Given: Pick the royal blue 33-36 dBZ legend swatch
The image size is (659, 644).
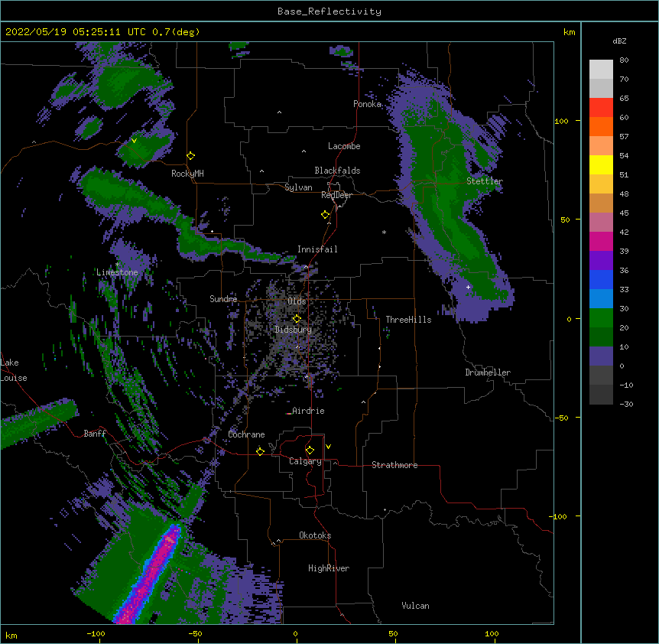Looking at the screenshot, I should 601,279.
